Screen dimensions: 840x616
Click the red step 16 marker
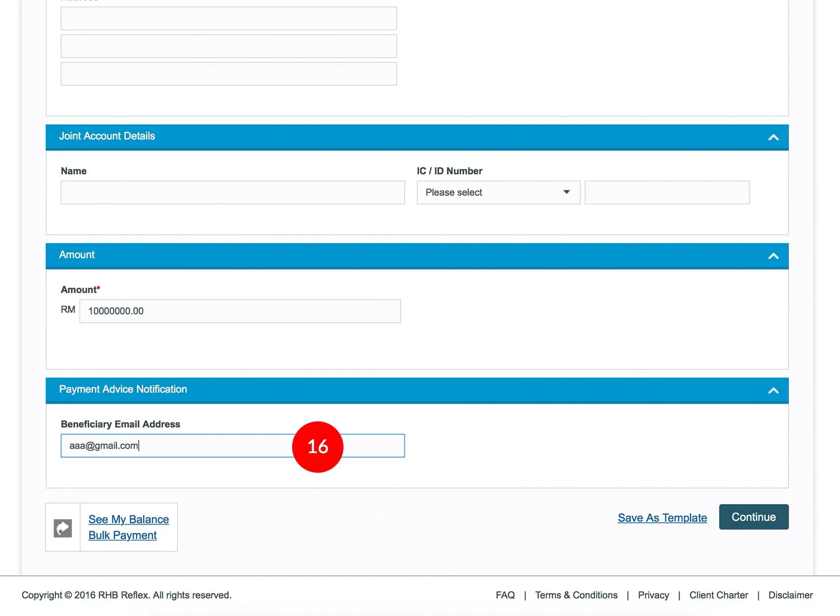pos(318,447)
